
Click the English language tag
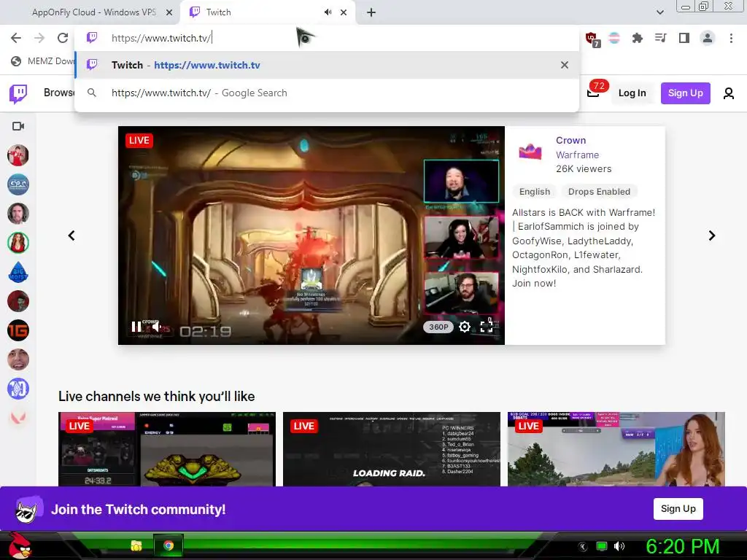[x=535, y=192]
